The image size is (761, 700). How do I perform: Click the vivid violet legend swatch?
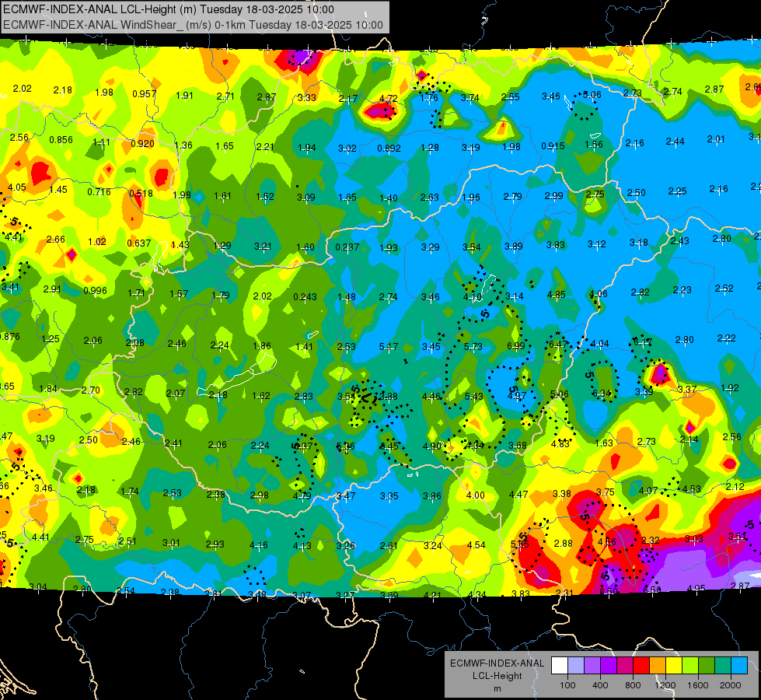click(x=609, y=665)
